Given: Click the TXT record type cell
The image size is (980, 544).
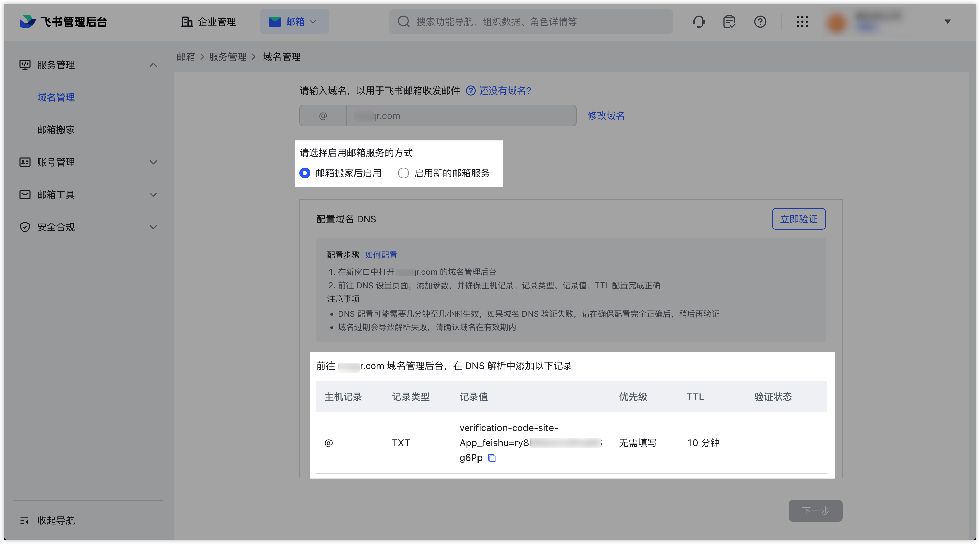Looking at the screenshot, I should [x=401, y=442].
